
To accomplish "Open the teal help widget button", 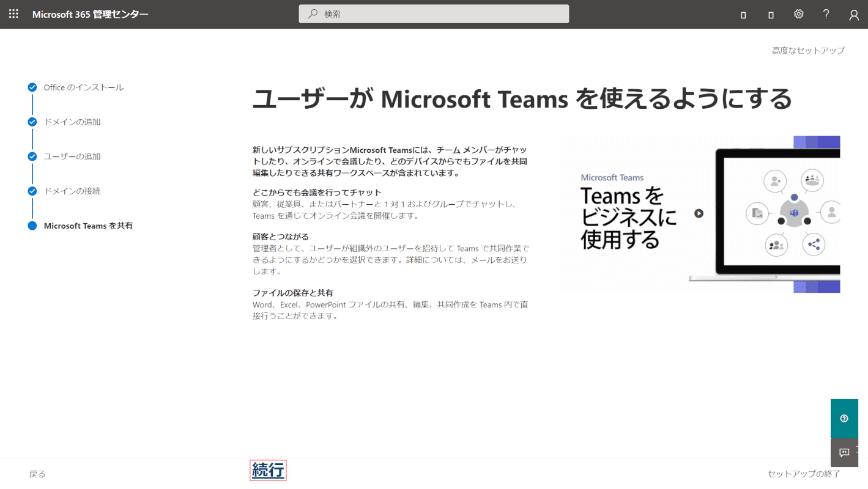I will coord(844,419).
